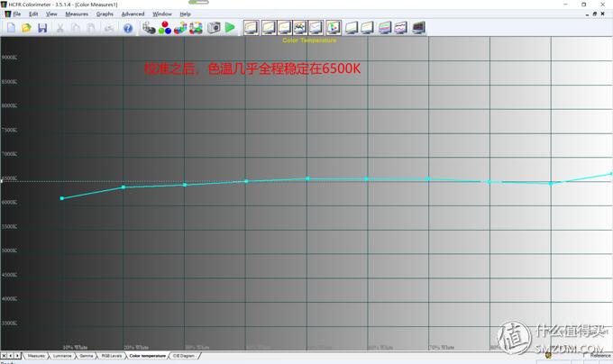Screen dimensions: 613x364
Task: Click the 90% data point on curve
Action: click(x=551, y=184)
